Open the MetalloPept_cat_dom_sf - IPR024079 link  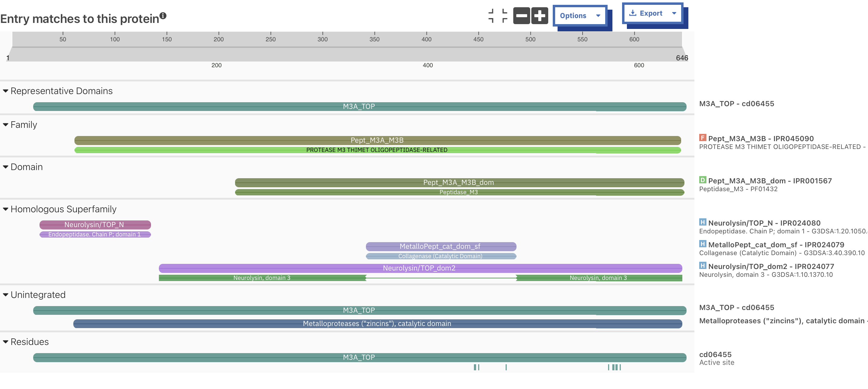click(776, 245)
